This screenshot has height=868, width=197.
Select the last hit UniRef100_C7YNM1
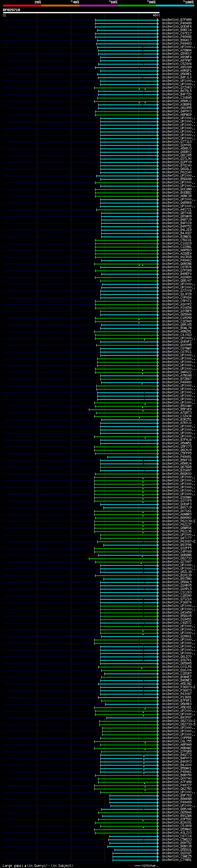click(x=176, y=860)
